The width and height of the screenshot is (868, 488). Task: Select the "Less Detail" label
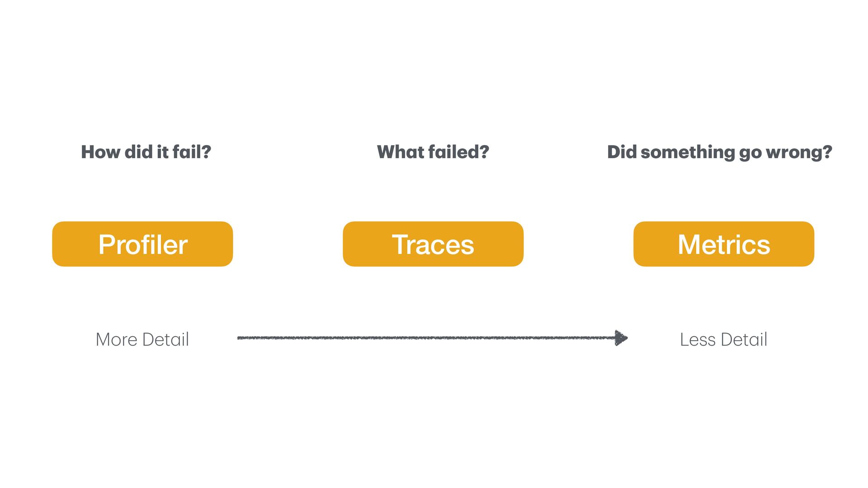(x=723, y=340)
